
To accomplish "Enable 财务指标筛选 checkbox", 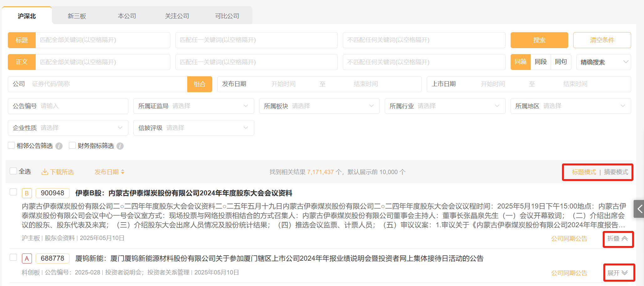I will click(x=72, y=145).
